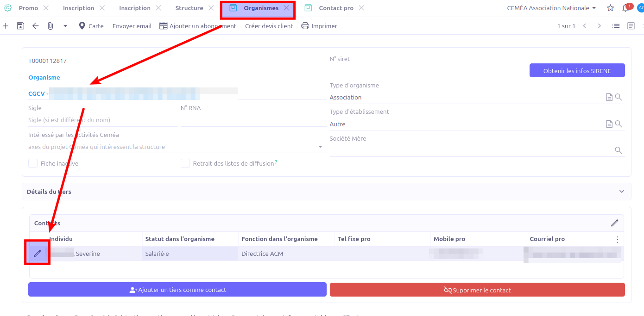The width and height of the screenshot is (644, 316).
Task: Open CEMÉA Association Nationale dropdown
Action: click(x=551, y=8)
